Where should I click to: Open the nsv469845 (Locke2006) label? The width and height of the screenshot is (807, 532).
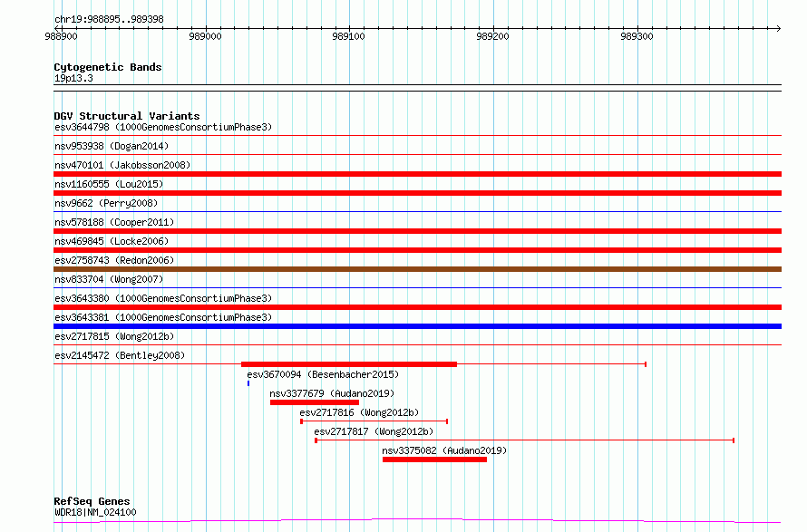112,241
